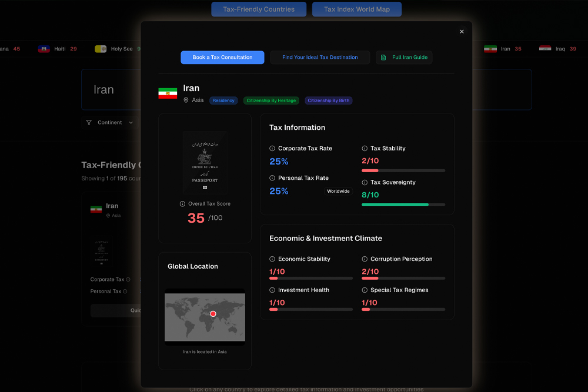Click info icon next to Investment Health
Image resolution: width=588 pixels, height=392 pixels.
coord(272,290)
